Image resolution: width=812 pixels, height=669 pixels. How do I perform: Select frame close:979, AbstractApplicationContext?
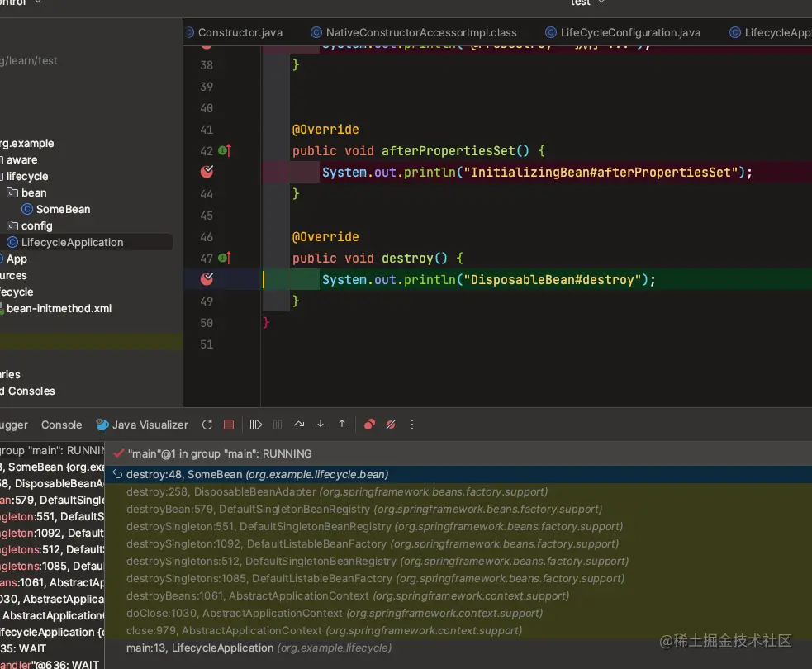pyautogui.click(x=458, y=631)
